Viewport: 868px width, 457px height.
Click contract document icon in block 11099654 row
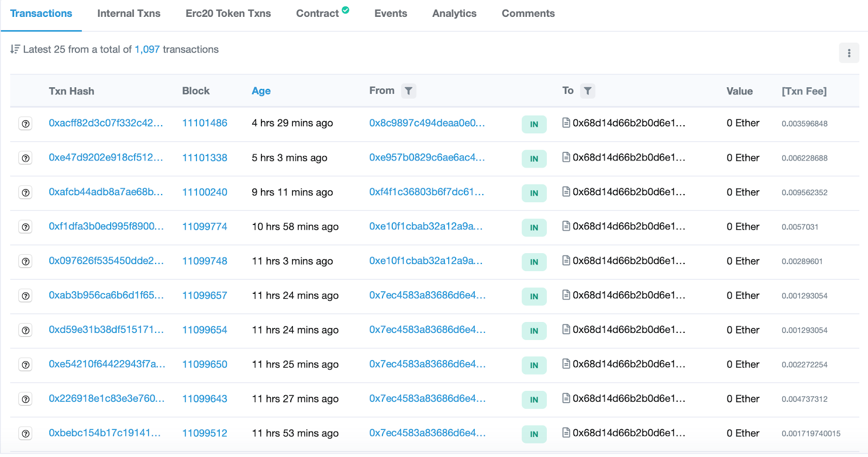click(x=566, y=329)
